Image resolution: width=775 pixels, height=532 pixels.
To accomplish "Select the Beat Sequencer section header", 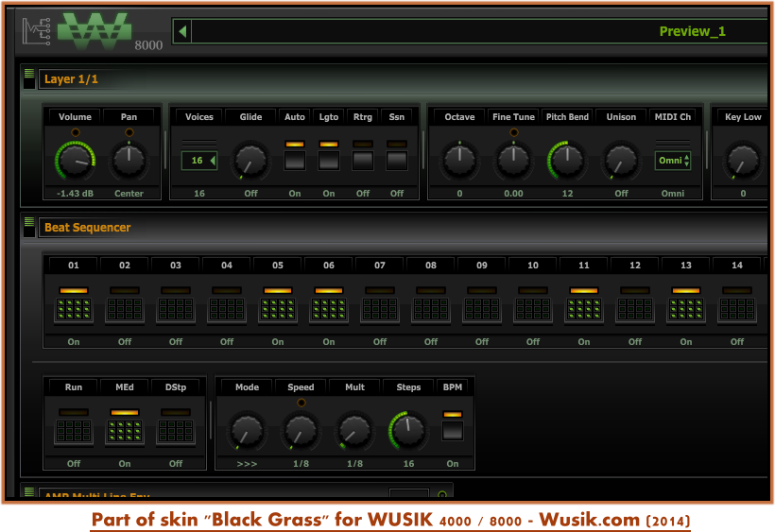I will pyautogui.click(x=87, y=228).
